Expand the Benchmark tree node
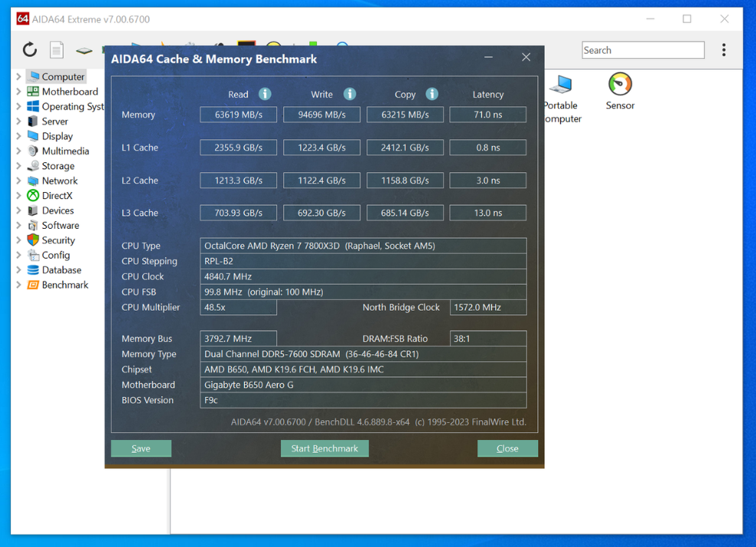 point(18,285)
